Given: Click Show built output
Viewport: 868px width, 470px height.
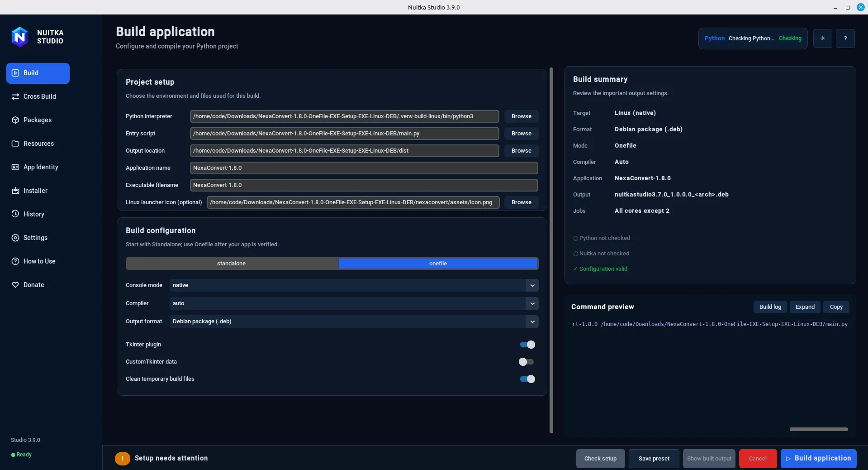Looking at the screenshot, I should [x=709, y=459].
